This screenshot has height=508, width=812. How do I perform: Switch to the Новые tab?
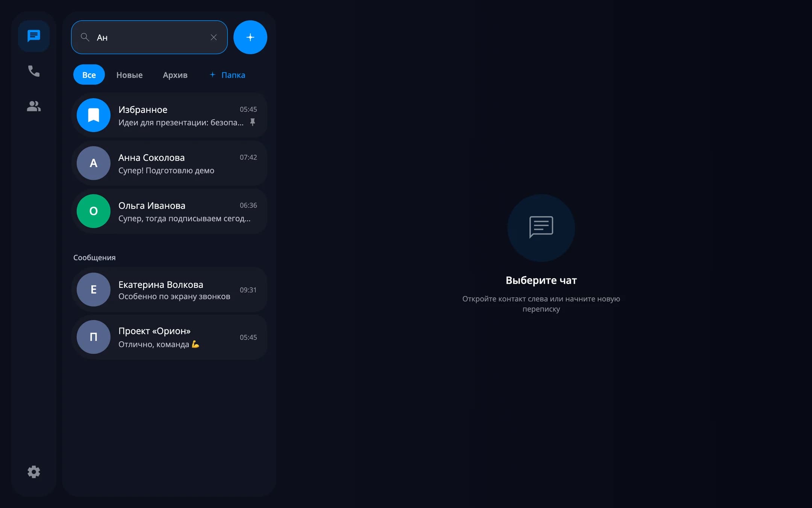point(129,75)
